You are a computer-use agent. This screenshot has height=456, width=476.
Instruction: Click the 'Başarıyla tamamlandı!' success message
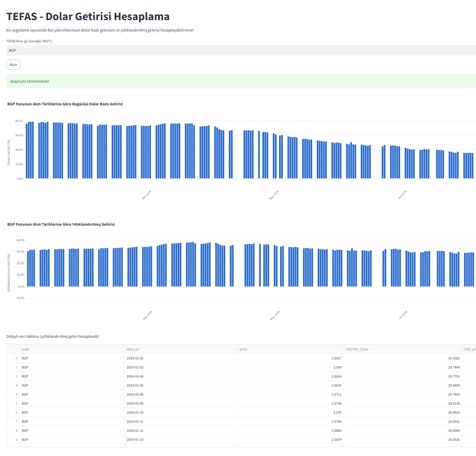(241, 81)
